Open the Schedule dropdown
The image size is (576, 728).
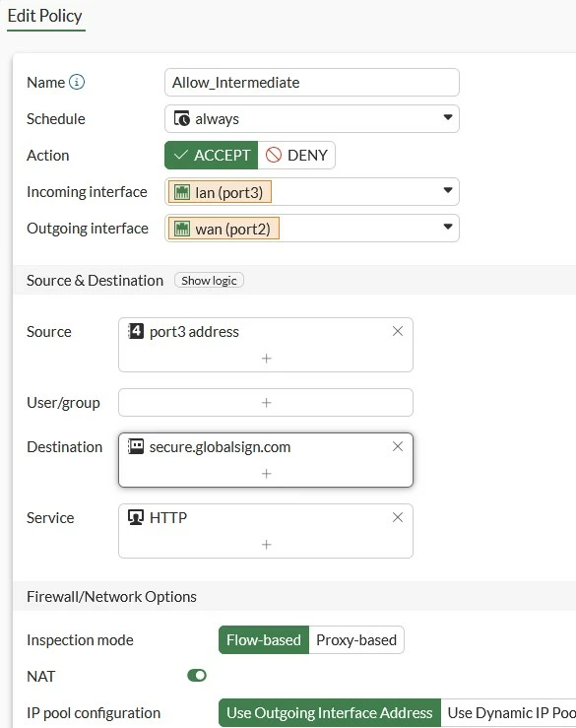(x=312, y=119)
